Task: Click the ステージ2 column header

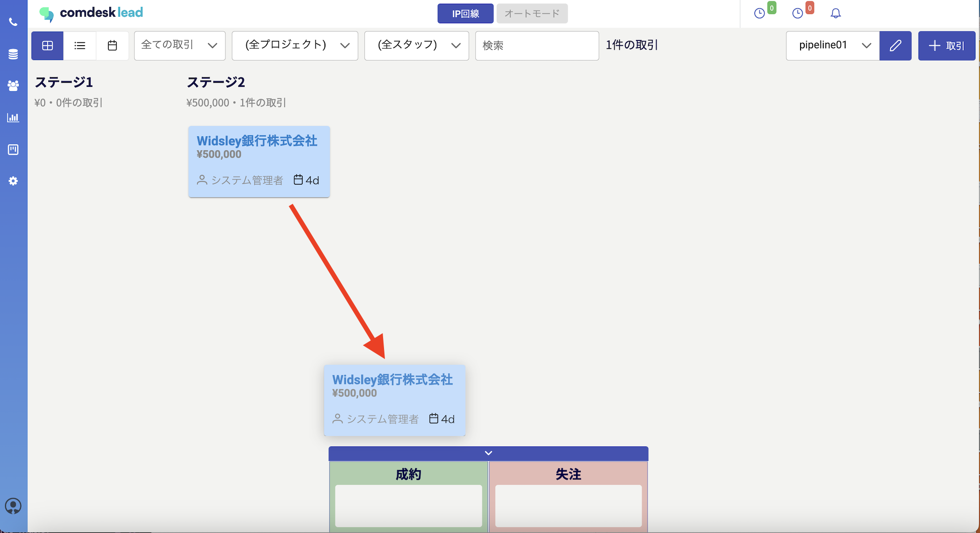Action: pyautogui.click(x=216, y=82)
